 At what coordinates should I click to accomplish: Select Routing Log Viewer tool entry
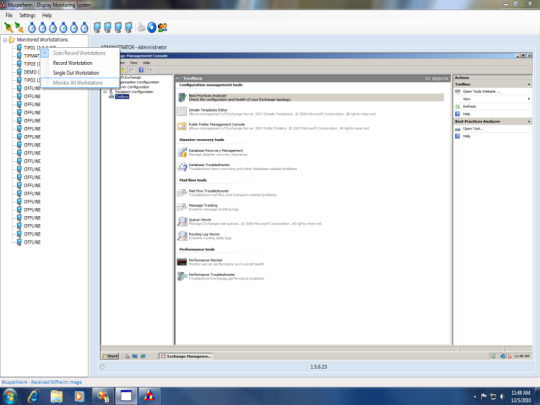[x=204, y=234]
